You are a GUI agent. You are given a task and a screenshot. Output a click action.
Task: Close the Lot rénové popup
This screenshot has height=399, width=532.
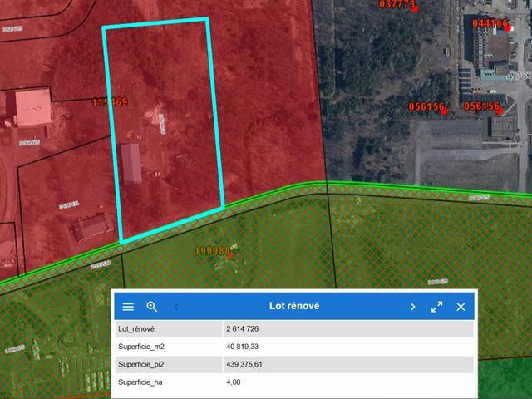point(461,307)
